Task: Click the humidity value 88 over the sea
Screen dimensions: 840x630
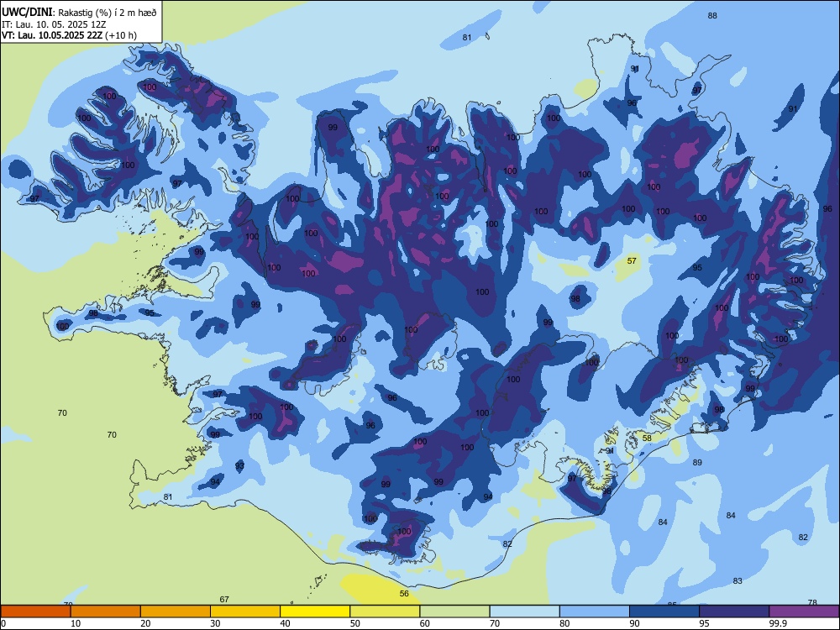Action: (x=712, y=15)
